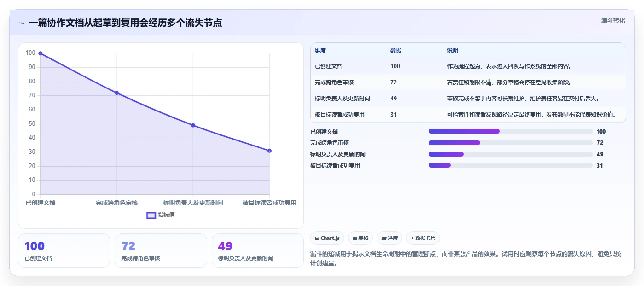
Task: Click the 已创建文档 label in the progress list
Action: pyautogui.click(x=324, y=132)
